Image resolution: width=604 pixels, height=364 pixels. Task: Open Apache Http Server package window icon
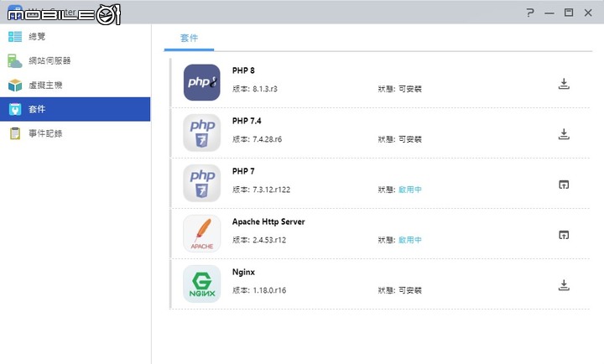564,235
